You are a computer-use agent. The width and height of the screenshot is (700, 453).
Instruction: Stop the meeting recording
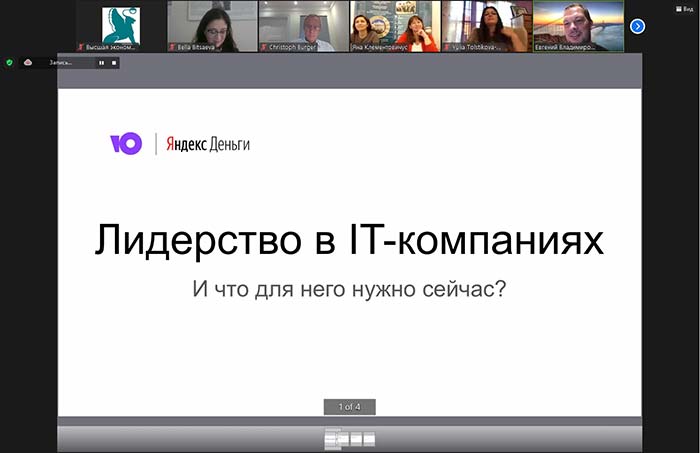pyautogui.click(x=114, y=63)
